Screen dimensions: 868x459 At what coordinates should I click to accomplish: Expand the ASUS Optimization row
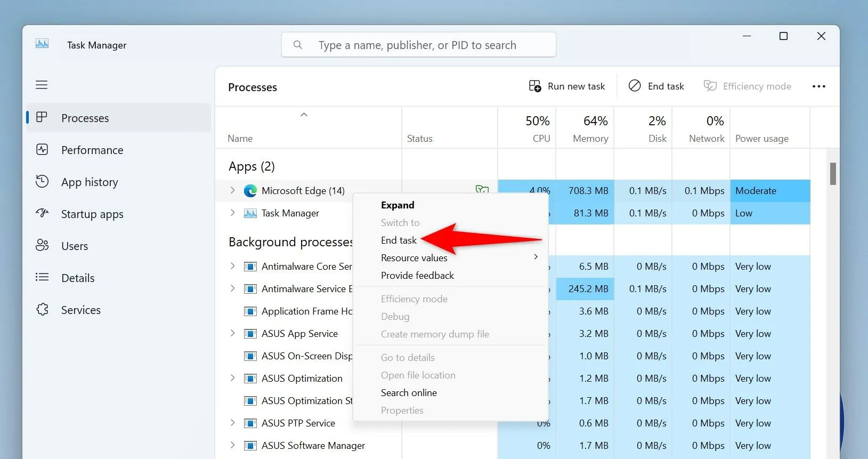pos(232,378)
